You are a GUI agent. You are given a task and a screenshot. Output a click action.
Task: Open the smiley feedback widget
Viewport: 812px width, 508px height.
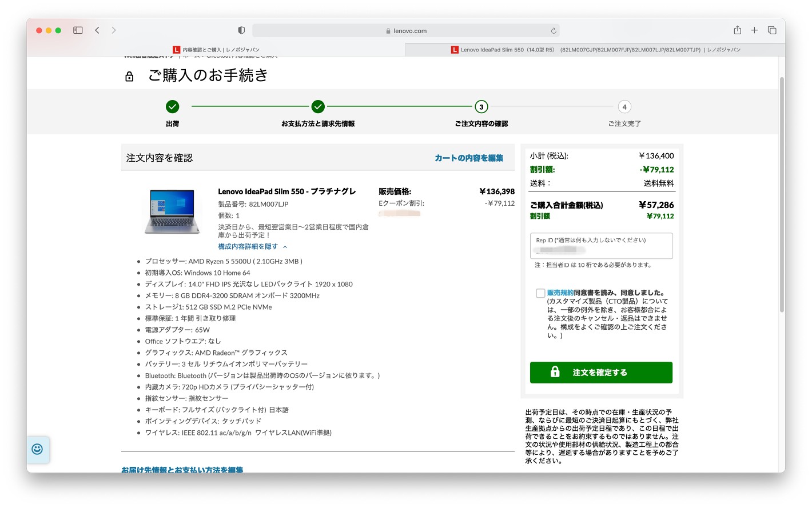pos(37,449)
